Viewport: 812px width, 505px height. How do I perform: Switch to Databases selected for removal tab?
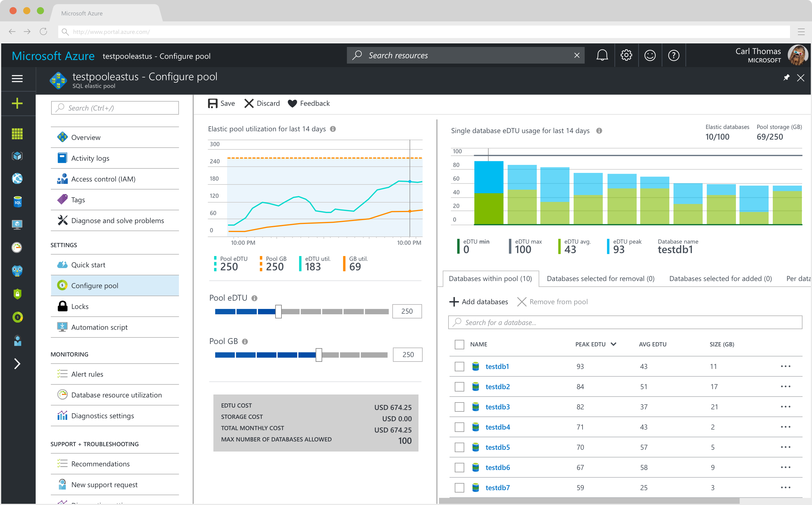coord(600,279)
